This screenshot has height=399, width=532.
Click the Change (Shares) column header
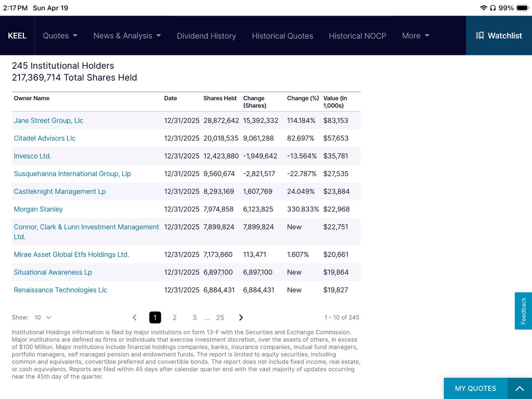click(x=254, y=102)
